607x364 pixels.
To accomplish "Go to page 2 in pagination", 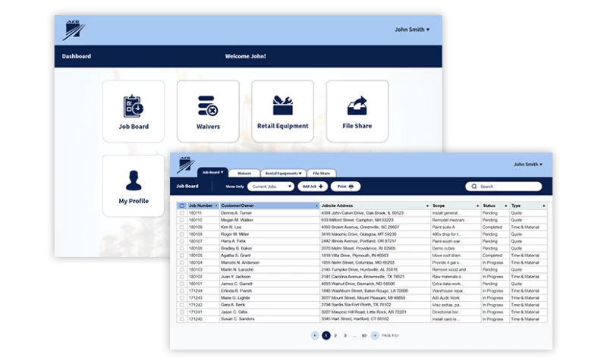I will point(335,336).
